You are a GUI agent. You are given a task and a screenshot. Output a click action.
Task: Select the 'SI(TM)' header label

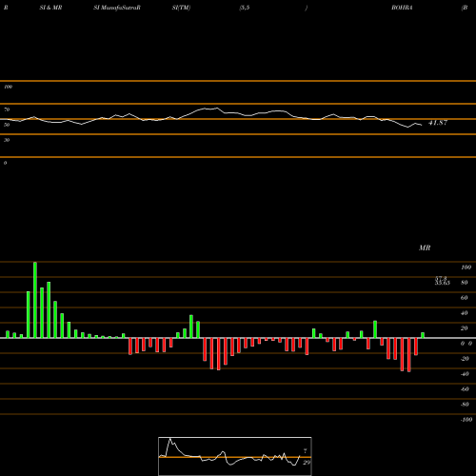(x=181, y=8)
